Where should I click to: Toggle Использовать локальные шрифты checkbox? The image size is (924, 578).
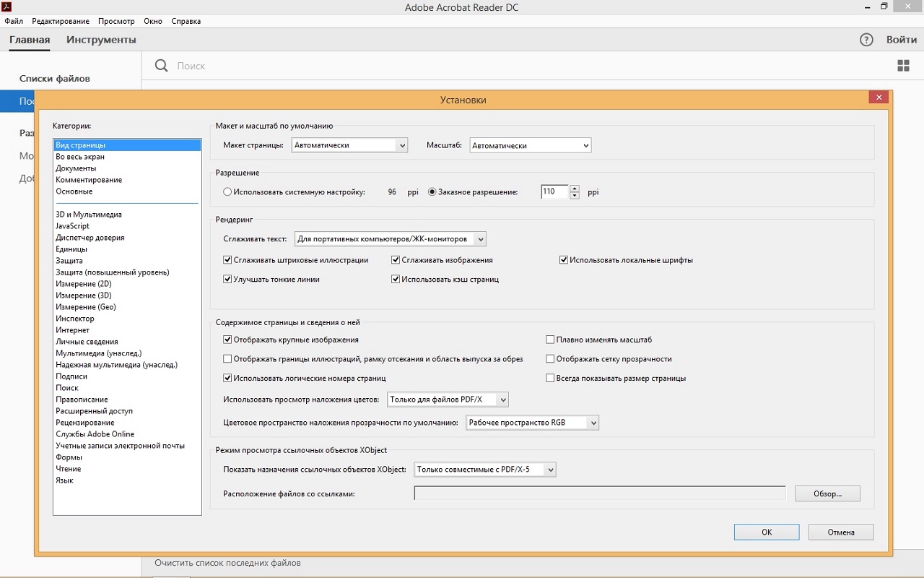click(564, 260)
